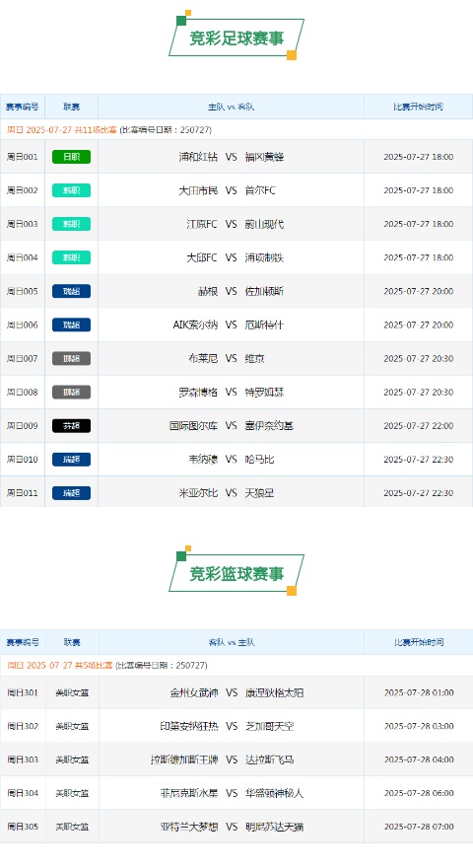Viewport: 473px width, 868px height.
Task: Click the 竞彩足球赛事 section title banner
Action: coord(236,37)
